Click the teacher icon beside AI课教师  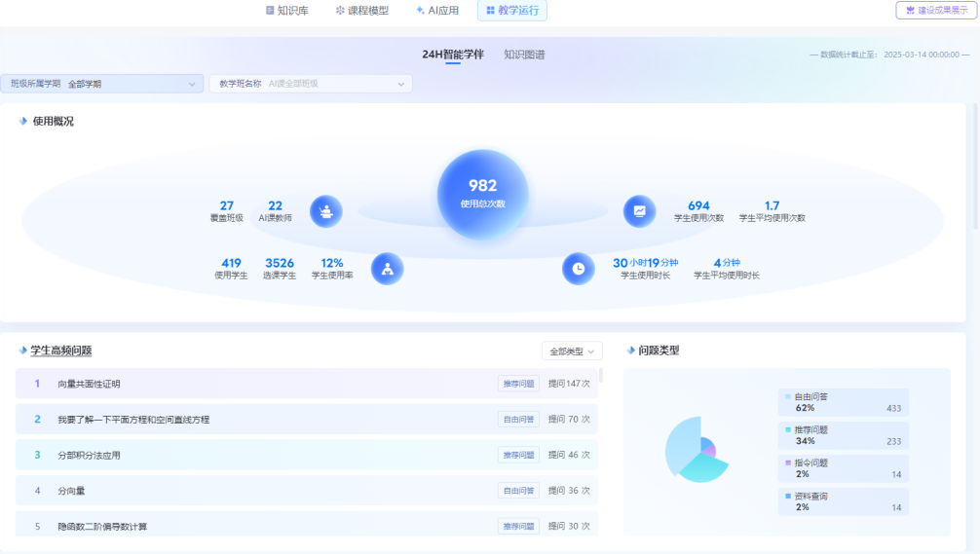pos(326,211)
